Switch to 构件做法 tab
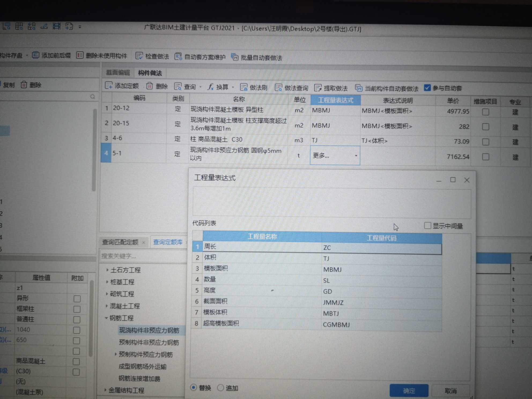 tap(150, 73)
